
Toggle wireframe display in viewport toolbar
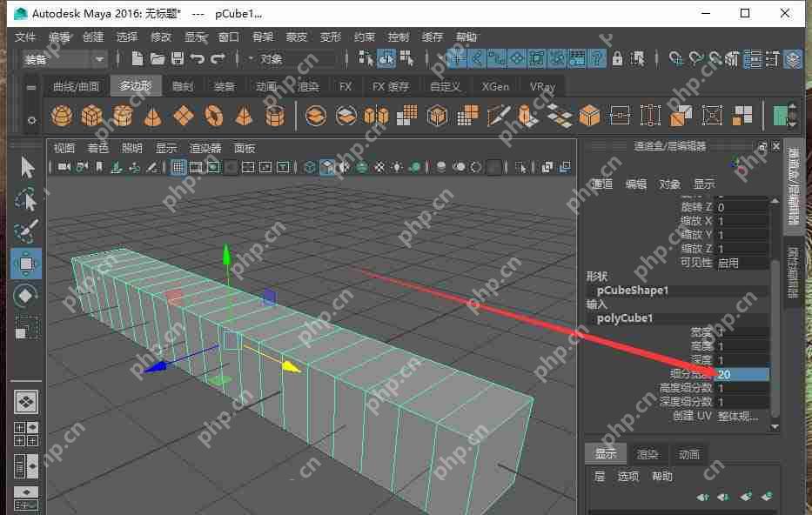[310, 167]
